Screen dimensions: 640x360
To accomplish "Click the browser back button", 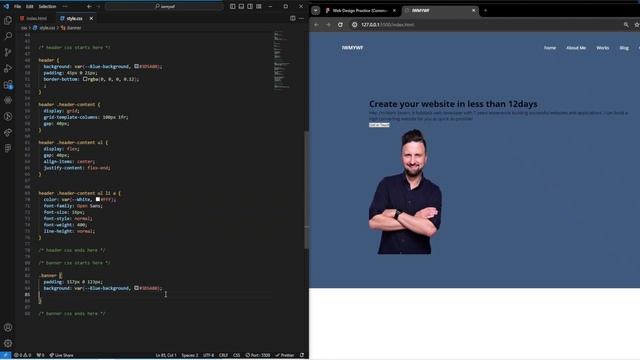I will pyautogui.click(x=316, y=25).
